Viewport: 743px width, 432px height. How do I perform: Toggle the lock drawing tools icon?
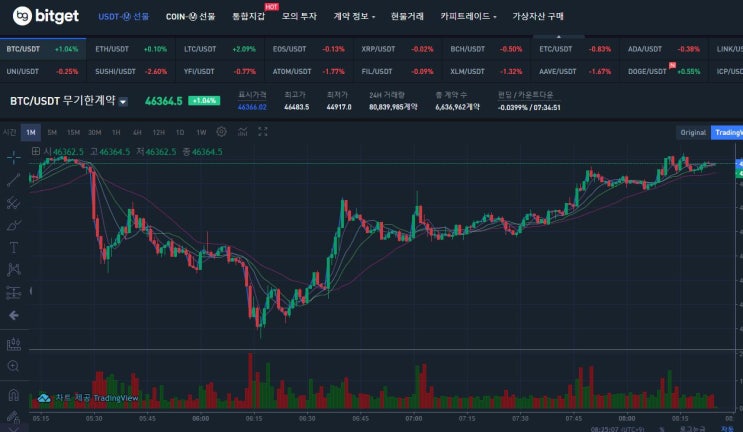coord(14,417)
